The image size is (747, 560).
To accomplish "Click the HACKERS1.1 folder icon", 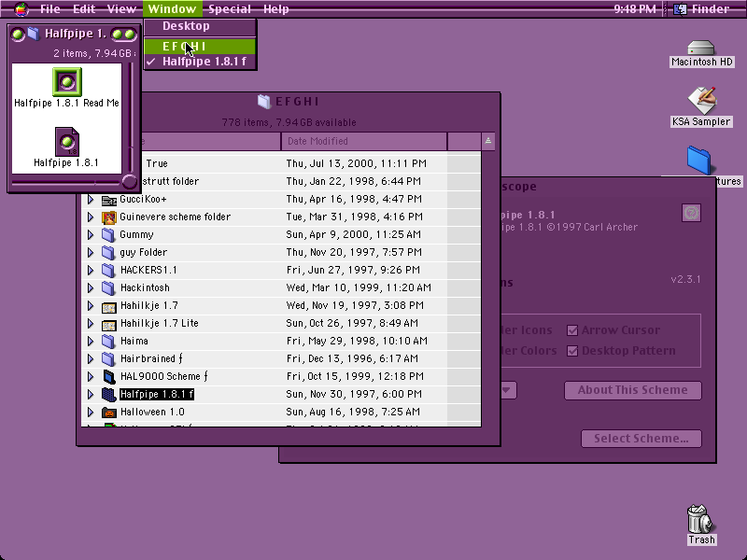I will (108, 270).
